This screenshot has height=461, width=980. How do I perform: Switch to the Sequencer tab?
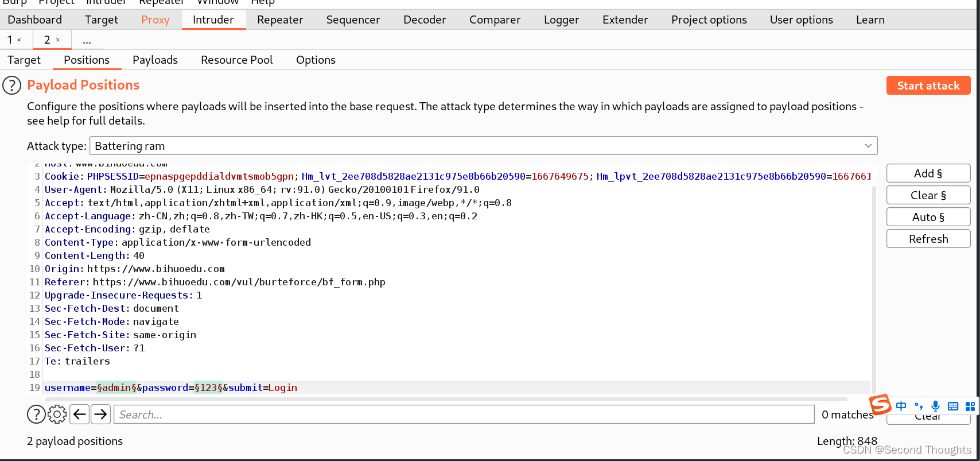[353, 20]
